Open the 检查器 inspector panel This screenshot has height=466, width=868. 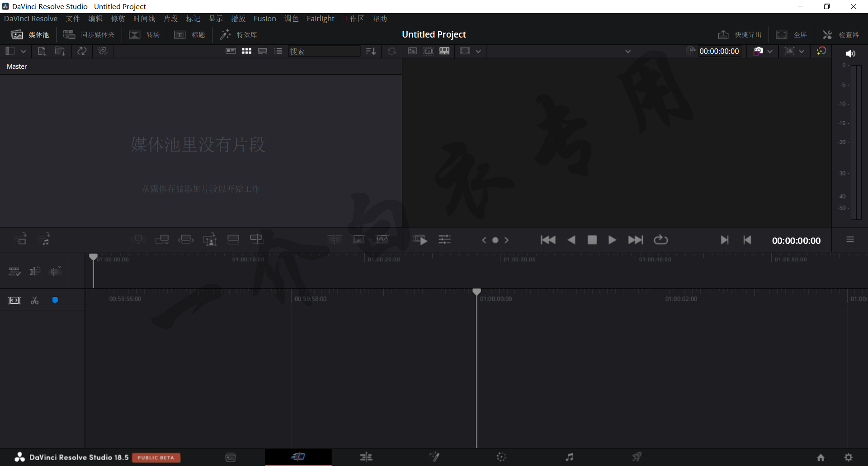pos(841,35)
